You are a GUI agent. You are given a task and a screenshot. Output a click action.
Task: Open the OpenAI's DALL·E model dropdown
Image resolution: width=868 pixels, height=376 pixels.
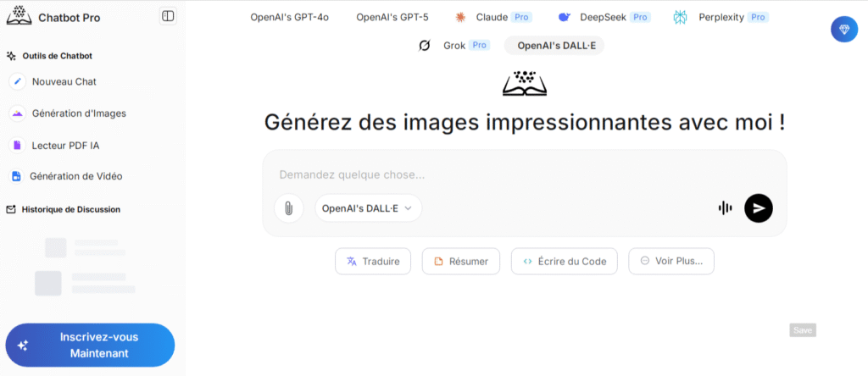(x=368, y=208)
